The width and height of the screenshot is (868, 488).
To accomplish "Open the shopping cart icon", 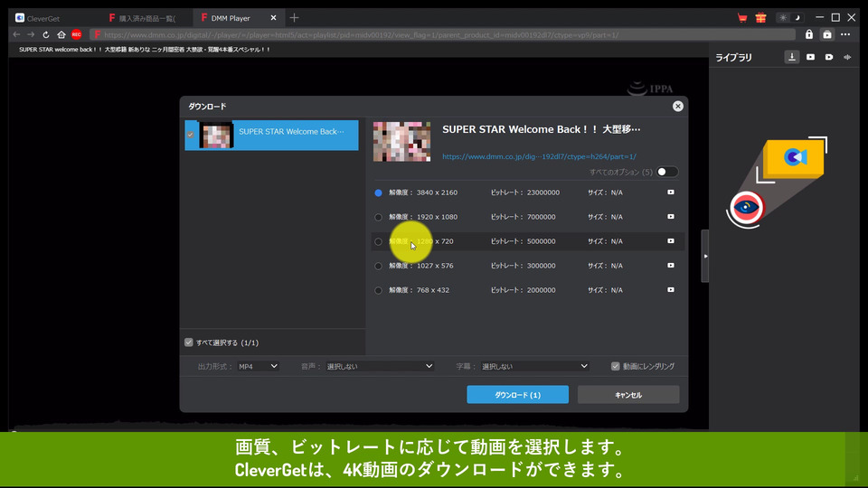I will tap(742, 18).
